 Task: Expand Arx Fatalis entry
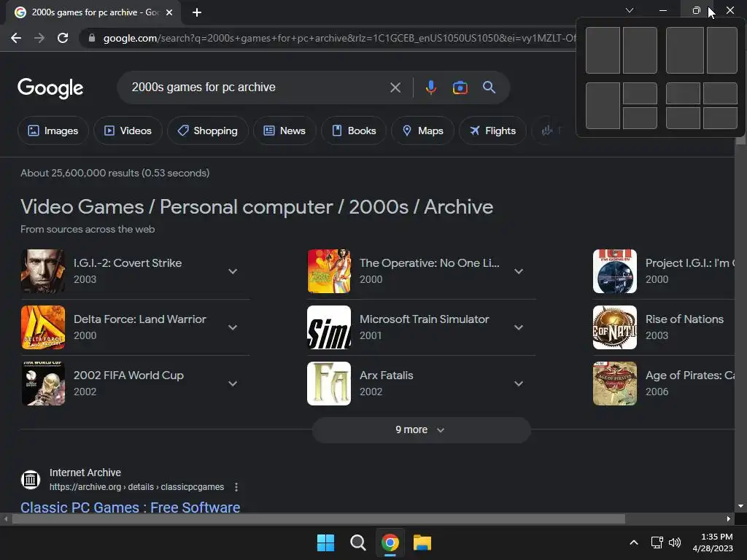coord(519,384)
